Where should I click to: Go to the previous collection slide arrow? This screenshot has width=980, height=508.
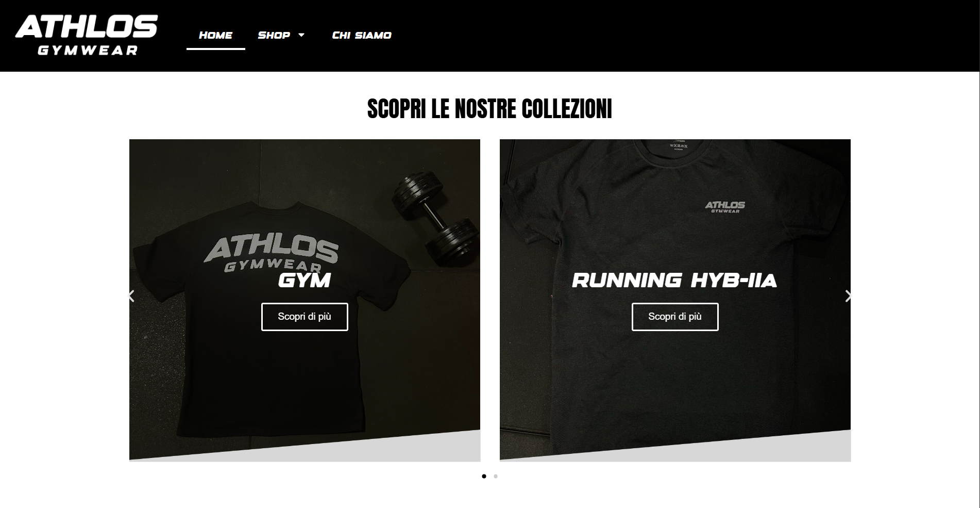(131, 296)
